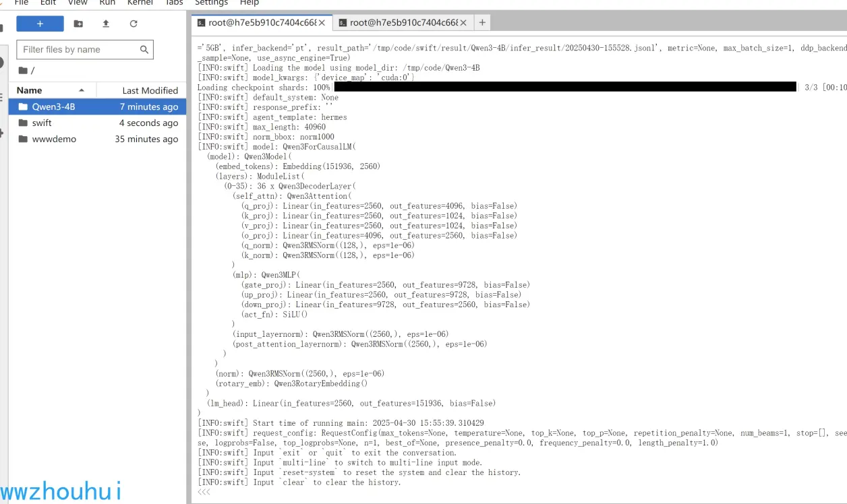Open the Help menu
The image size is (847, 504).
pos(250,3)
